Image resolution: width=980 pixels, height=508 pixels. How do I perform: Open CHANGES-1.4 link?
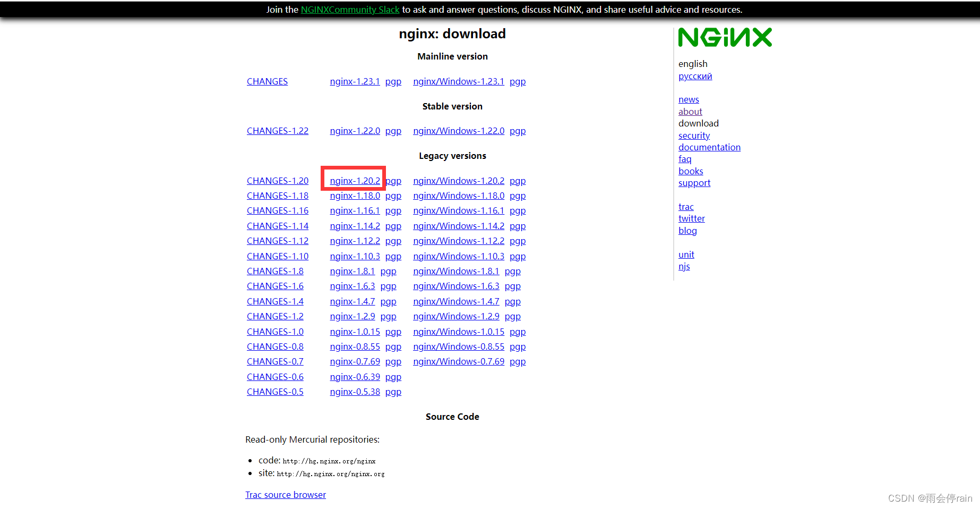[275, 301]
